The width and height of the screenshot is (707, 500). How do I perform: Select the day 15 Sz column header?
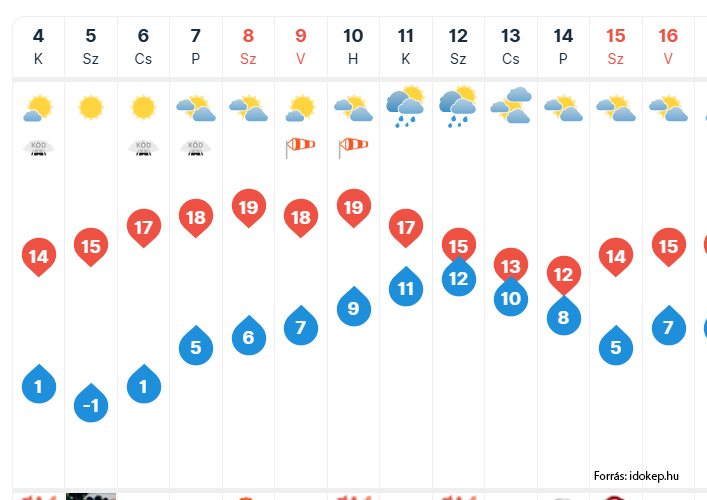click(x=615, y=47)
